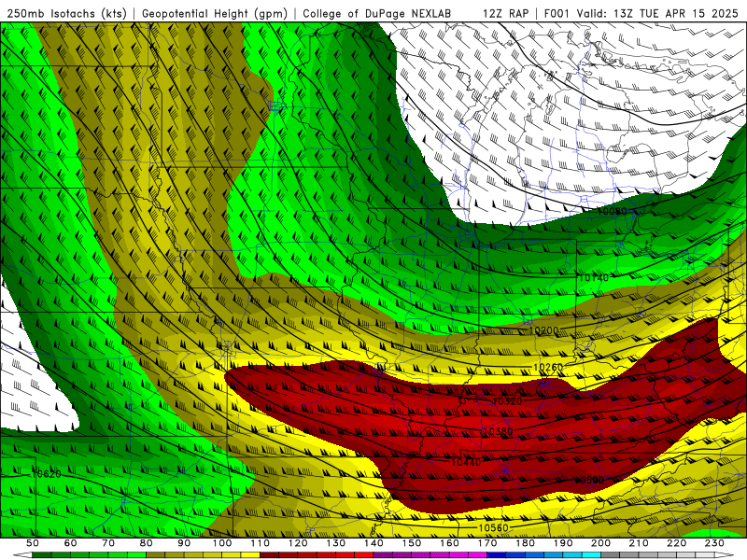Pick the dark blue swatch after 170

pos(497,555)
